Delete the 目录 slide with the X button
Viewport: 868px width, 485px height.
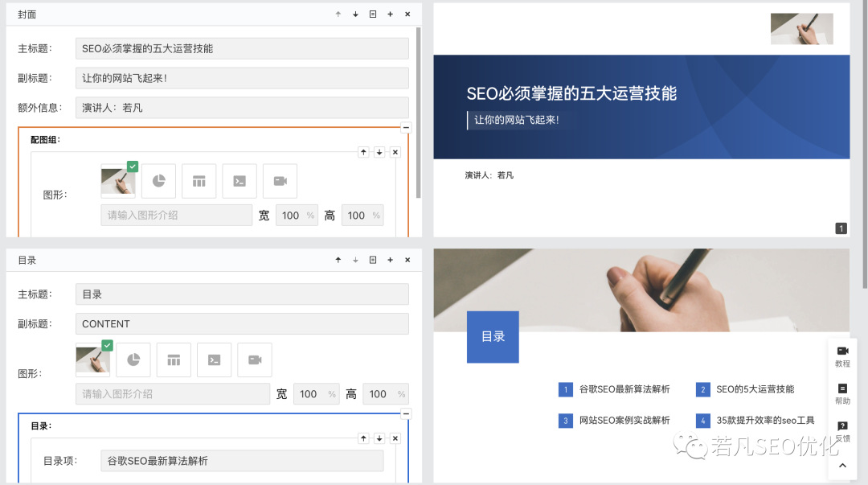[407, 260]
